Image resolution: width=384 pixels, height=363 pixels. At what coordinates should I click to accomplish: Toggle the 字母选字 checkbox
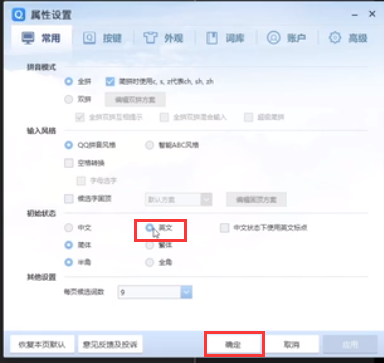click(81, 181)
